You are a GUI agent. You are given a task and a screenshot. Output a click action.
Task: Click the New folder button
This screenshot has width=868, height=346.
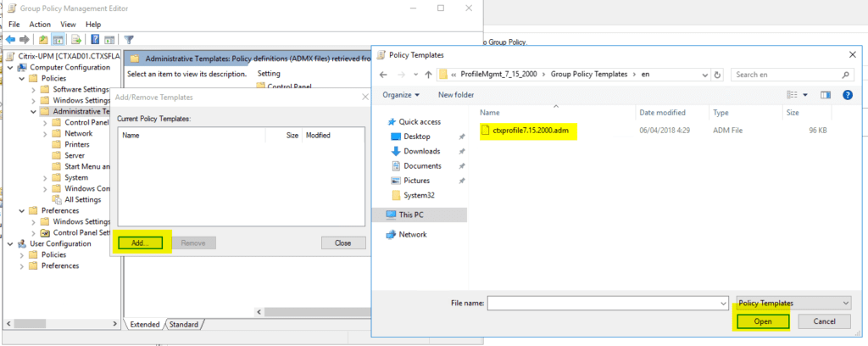click(456, 95)
